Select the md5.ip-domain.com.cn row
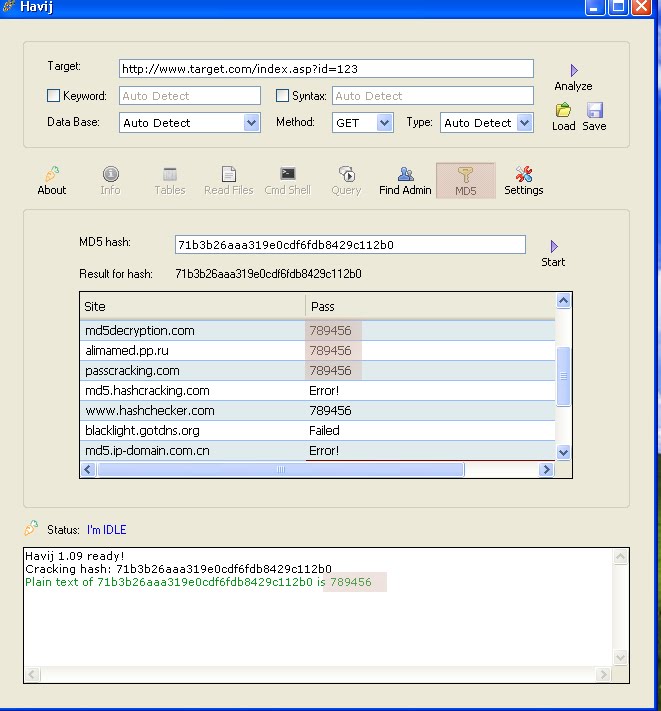The image size is (661, 711). pos(317,450)
